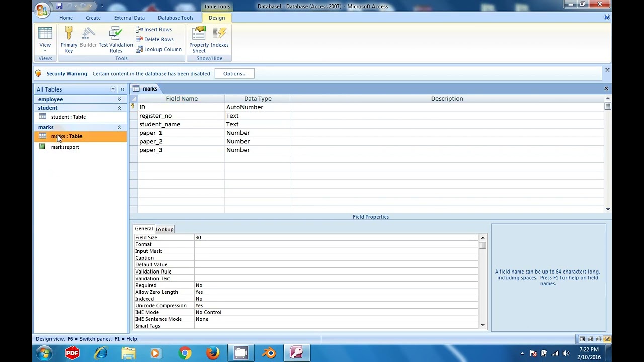Toggle the Property Sheet pane
The height and width of the screenshot is (362, 644).
pos(199,40)
